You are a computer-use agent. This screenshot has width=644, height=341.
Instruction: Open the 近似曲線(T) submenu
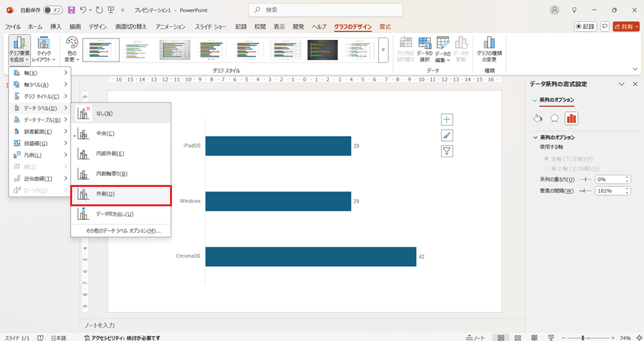(x=40, y=179)
